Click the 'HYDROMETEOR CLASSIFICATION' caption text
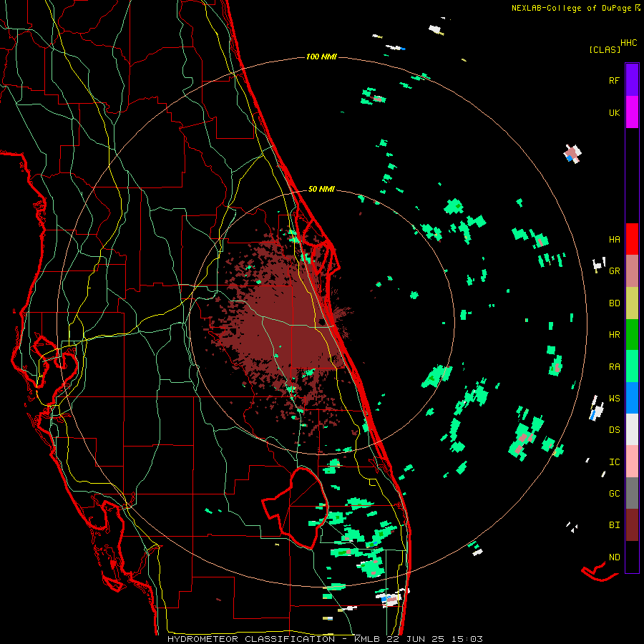644x644 pixels. 251,639
